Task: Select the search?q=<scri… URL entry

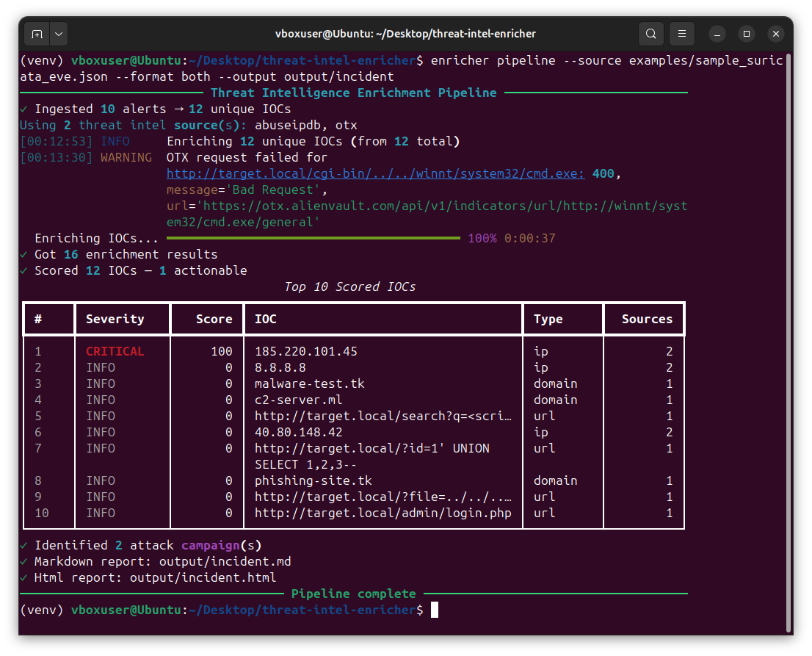Action: click(x=383, y=416)
